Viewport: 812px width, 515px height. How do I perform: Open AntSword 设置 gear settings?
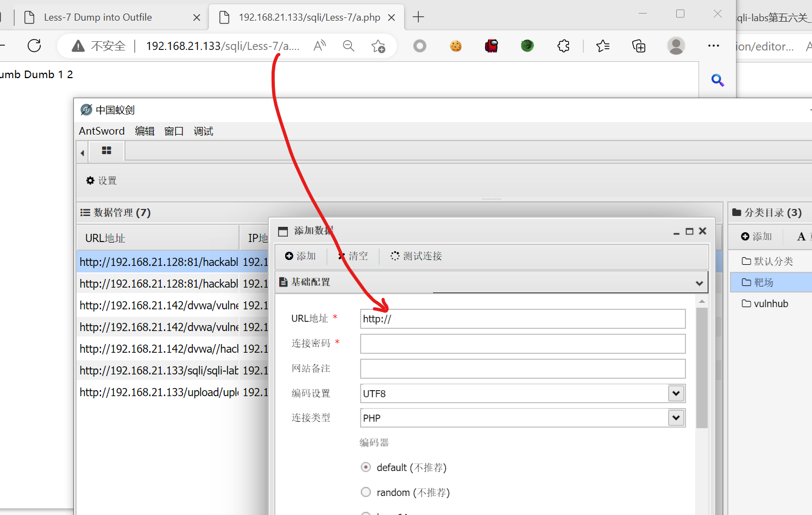102,181
